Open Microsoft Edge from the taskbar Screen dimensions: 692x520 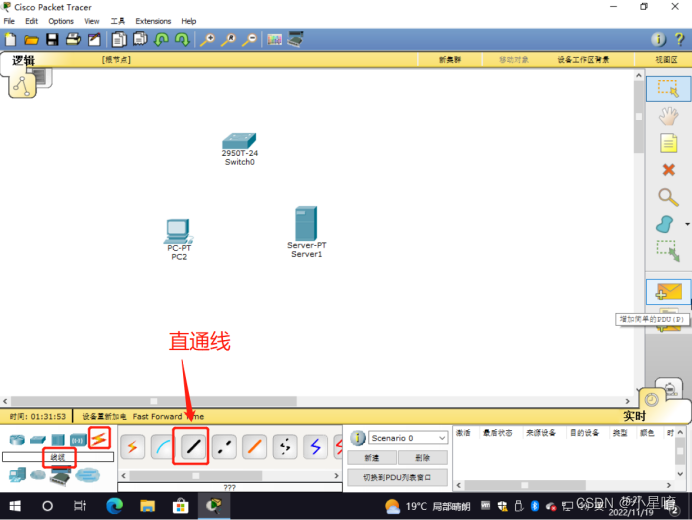coord(114,506)
